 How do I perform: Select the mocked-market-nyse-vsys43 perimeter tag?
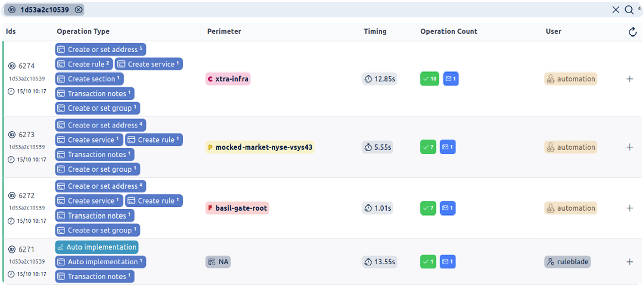click(260, 147)
